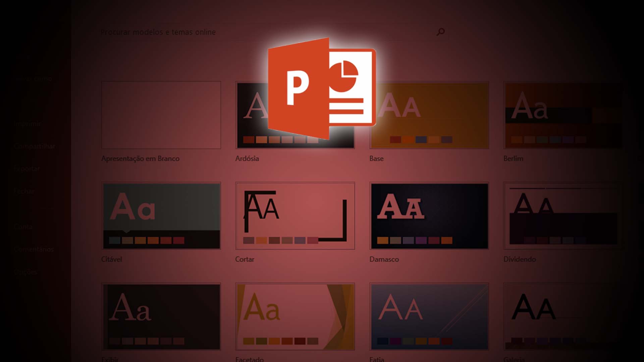Open Opções in the sidebar

point(25,272)
